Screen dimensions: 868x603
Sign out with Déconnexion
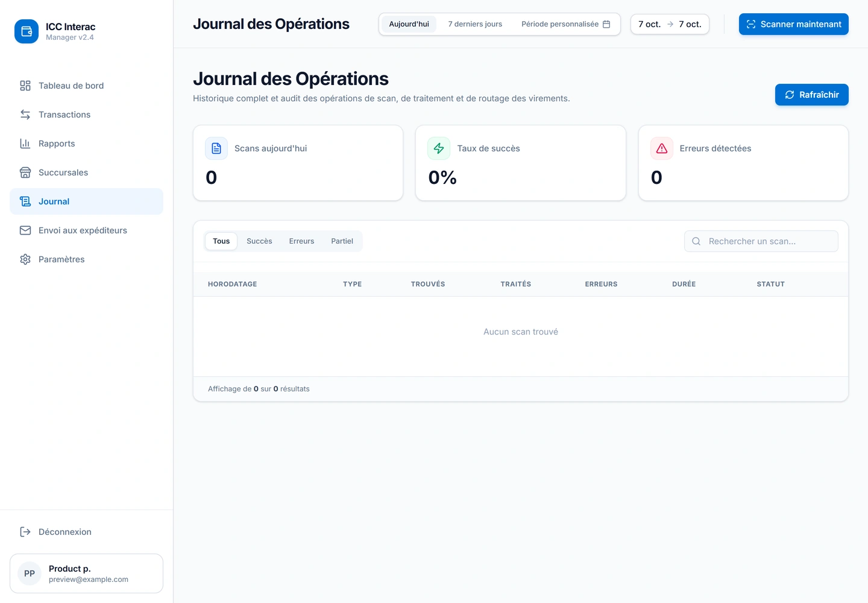click(x=86, y=532)
